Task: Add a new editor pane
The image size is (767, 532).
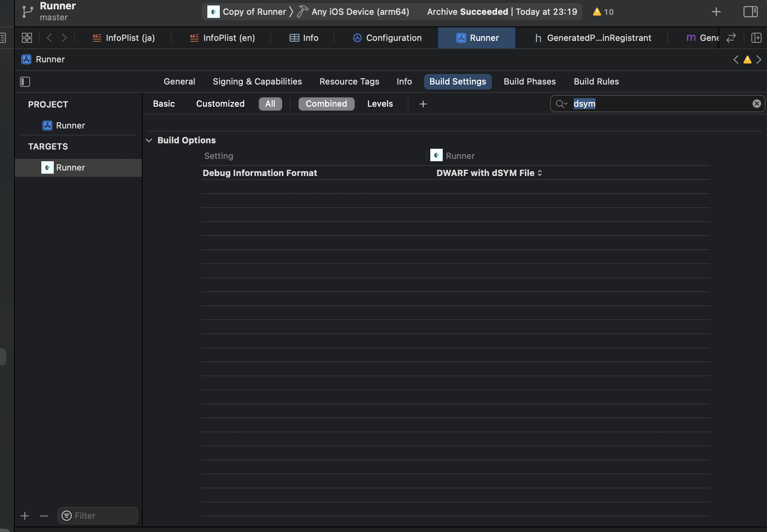Action: click(757, 38)
